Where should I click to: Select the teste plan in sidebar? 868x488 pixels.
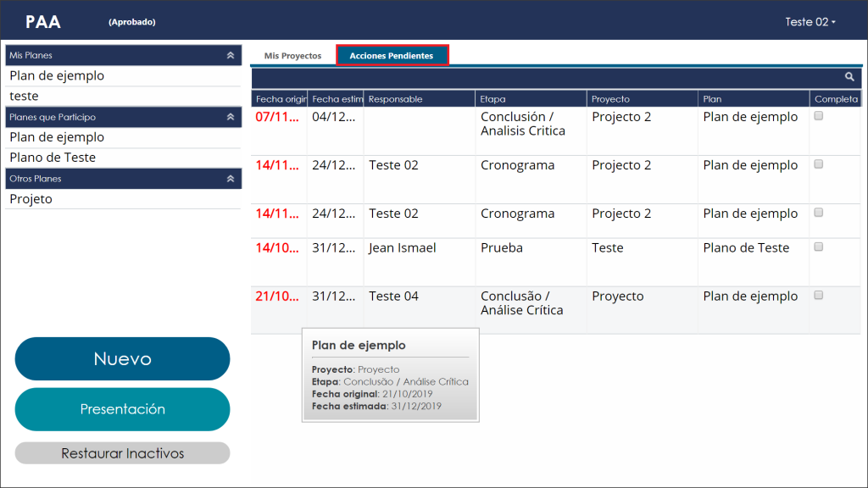[123, 97]
